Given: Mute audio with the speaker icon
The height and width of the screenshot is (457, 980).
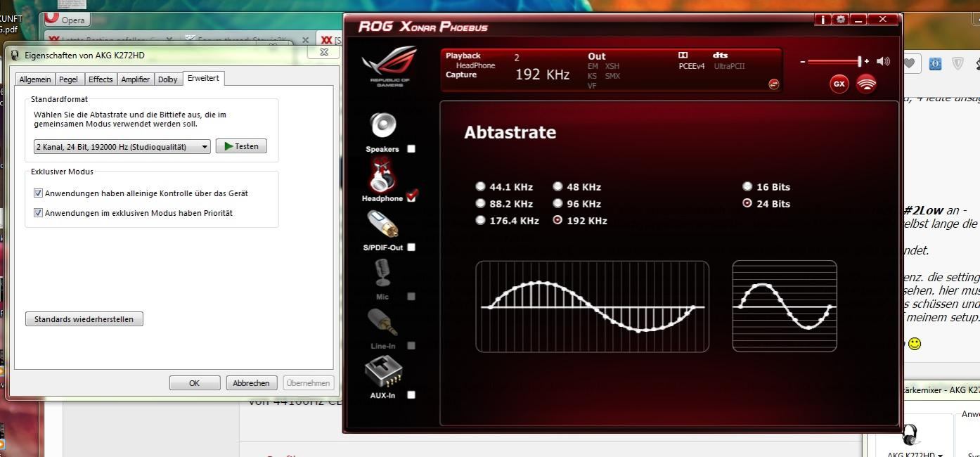Looking at the screenshot, I should coord(884,61).
